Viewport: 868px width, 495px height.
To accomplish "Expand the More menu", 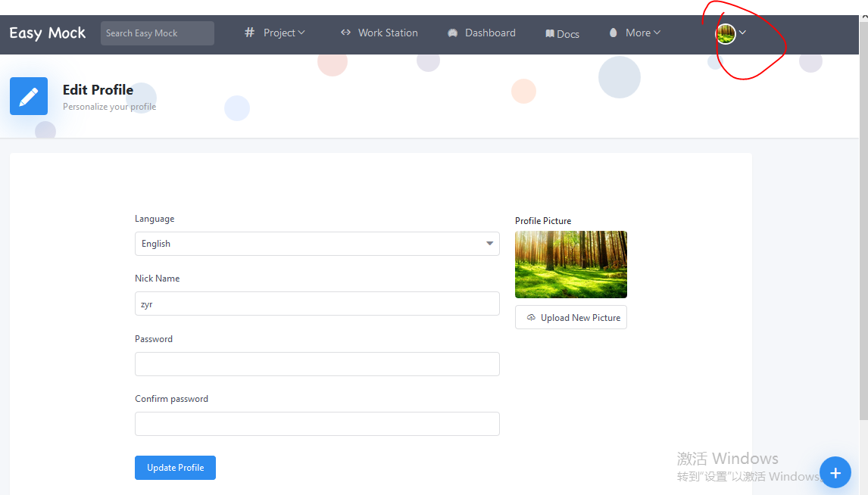I will point(639,32).
